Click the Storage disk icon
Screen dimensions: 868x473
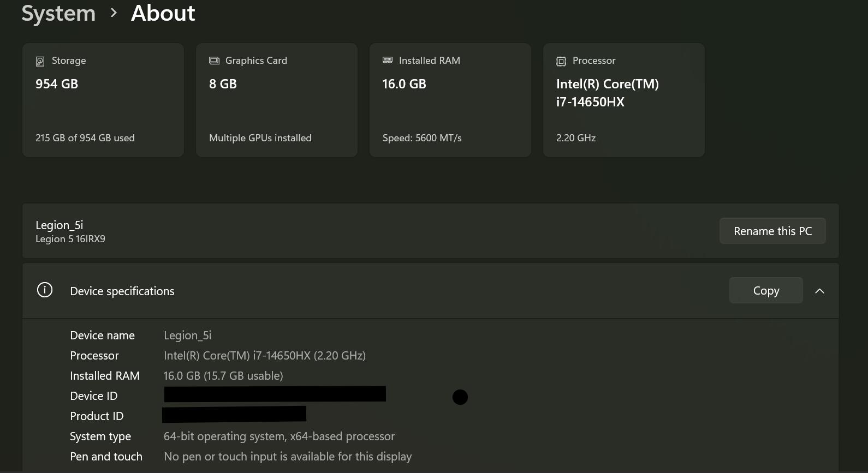pos(40,61)
